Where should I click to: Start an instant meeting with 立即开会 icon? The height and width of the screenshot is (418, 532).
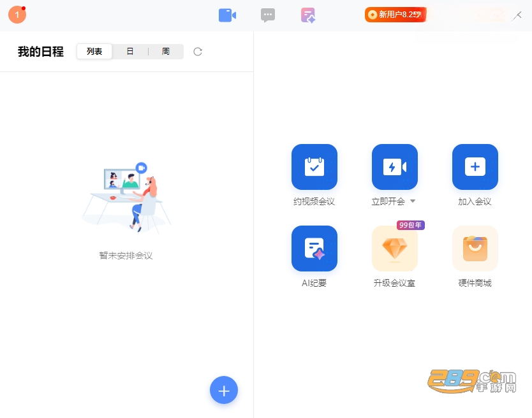395,167
